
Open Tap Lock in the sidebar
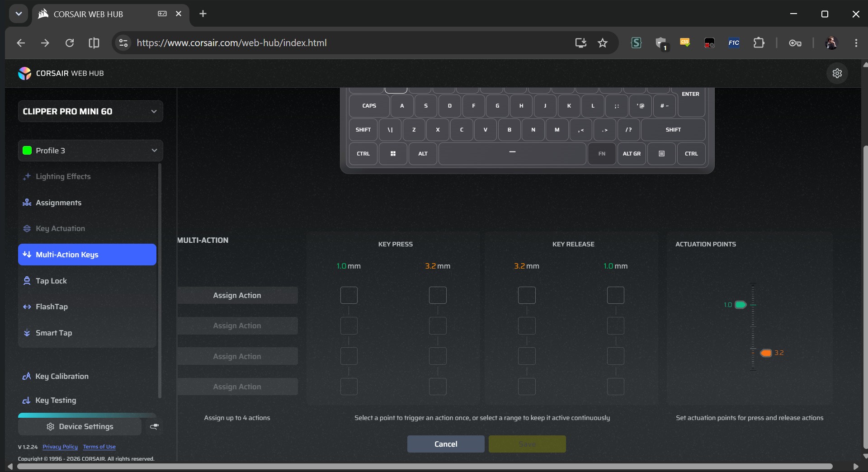coord(87,281)
